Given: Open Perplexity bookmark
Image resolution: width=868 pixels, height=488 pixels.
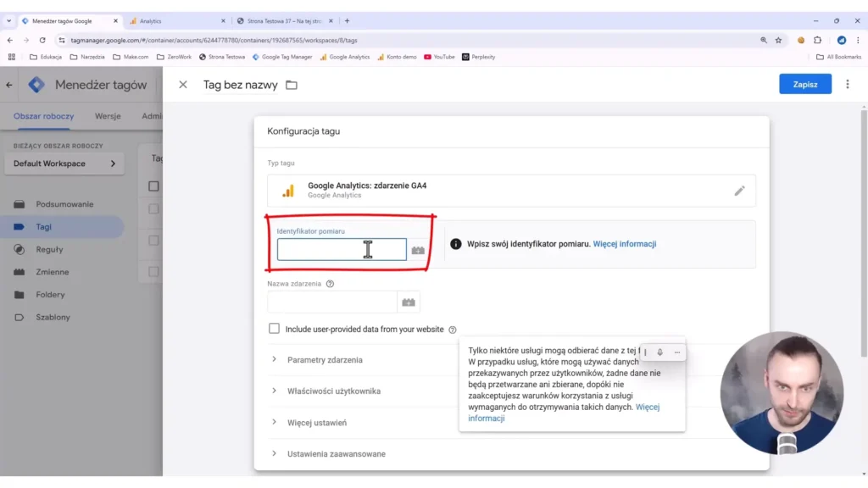Looking at the screenshot, I should (x=479, y=57).
